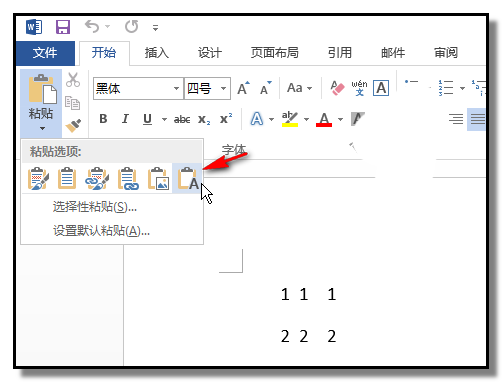Toggle bold formatting
This screenshot has width=502, height=382.
click(x=103, y=119)
